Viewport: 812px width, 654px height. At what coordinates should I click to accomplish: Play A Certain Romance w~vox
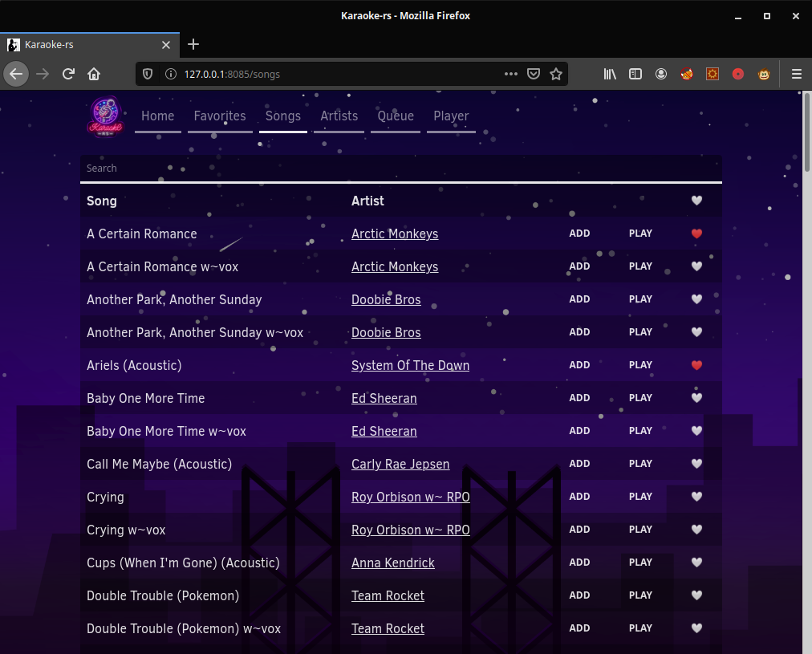[x=640, y=266]
